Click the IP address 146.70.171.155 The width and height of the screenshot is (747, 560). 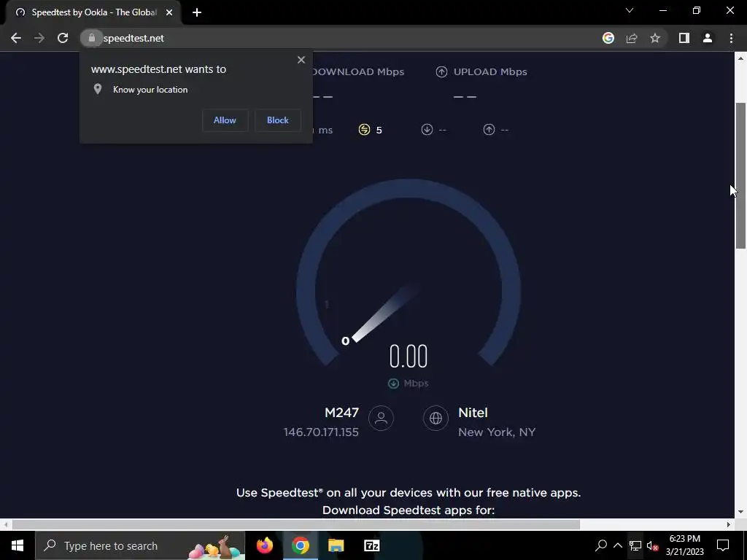pyautogui.click(x=321, y=432)
